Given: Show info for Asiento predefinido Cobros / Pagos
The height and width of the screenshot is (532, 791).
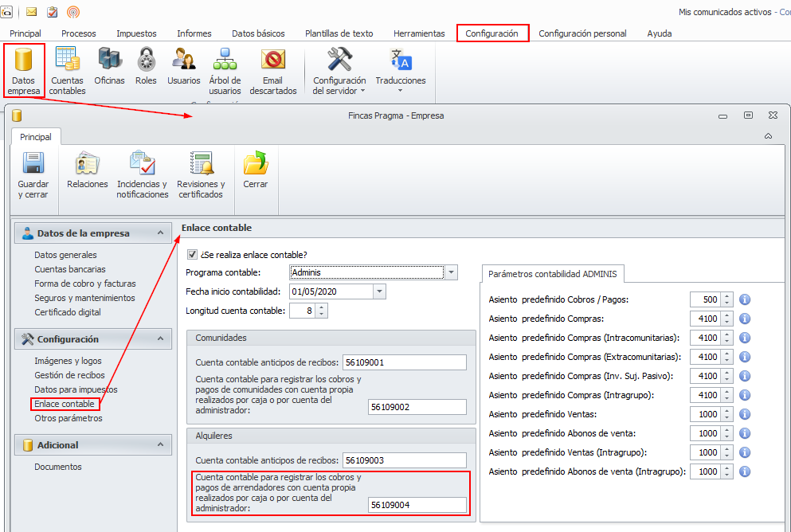Looking at the screenshot, I should pyautogui.click(x=745, y=299).
